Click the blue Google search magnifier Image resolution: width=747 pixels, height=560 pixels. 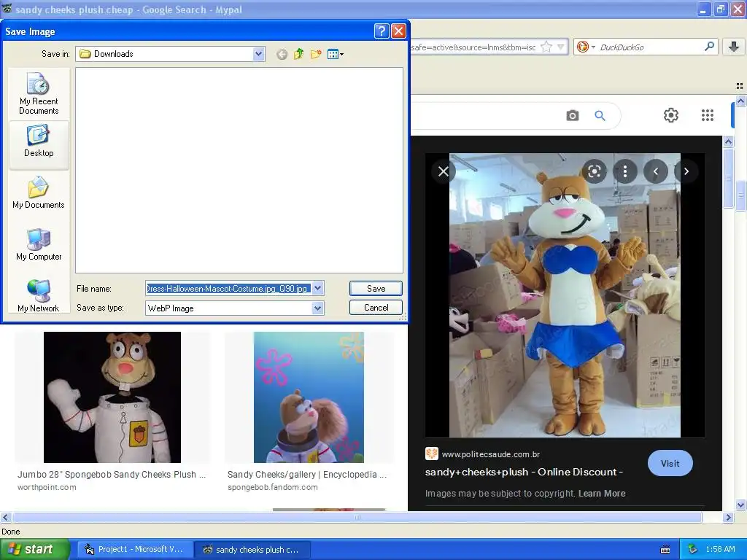click(x=600, y=116)
